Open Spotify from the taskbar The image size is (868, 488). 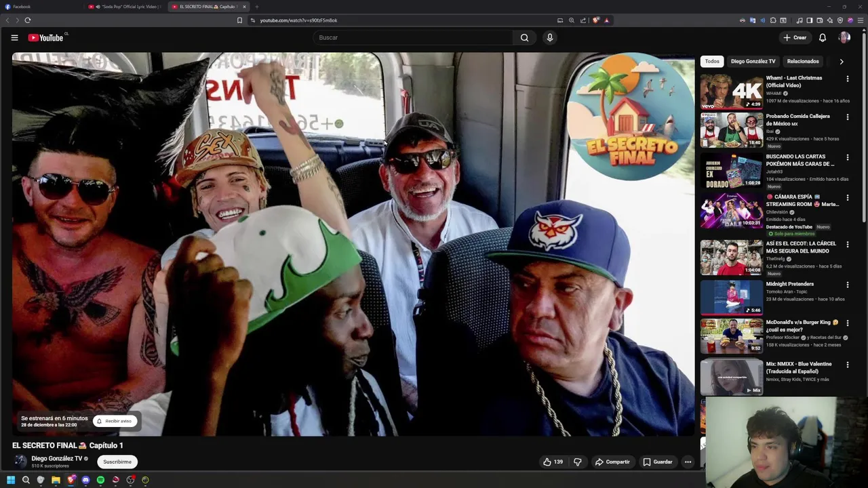point(100,480)
